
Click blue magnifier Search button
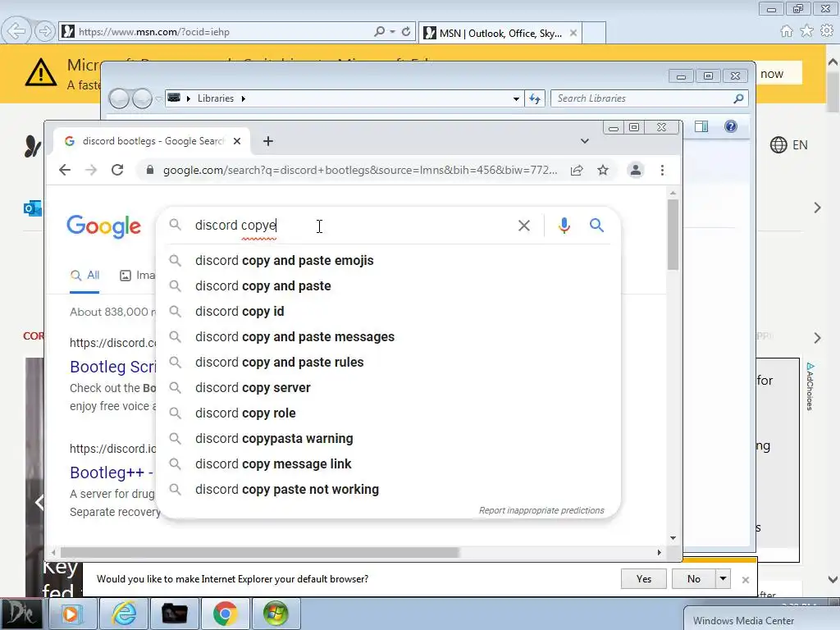596,226
